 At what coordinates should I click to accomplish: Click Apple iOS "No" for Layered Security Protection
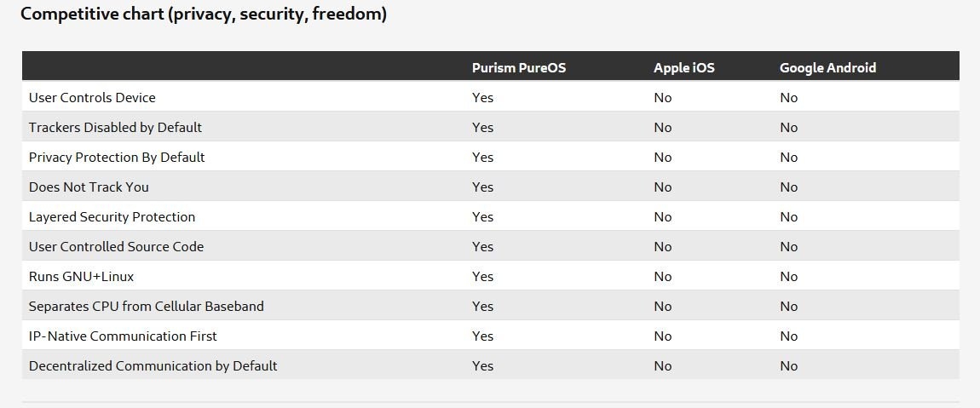[x=662, y=217]
